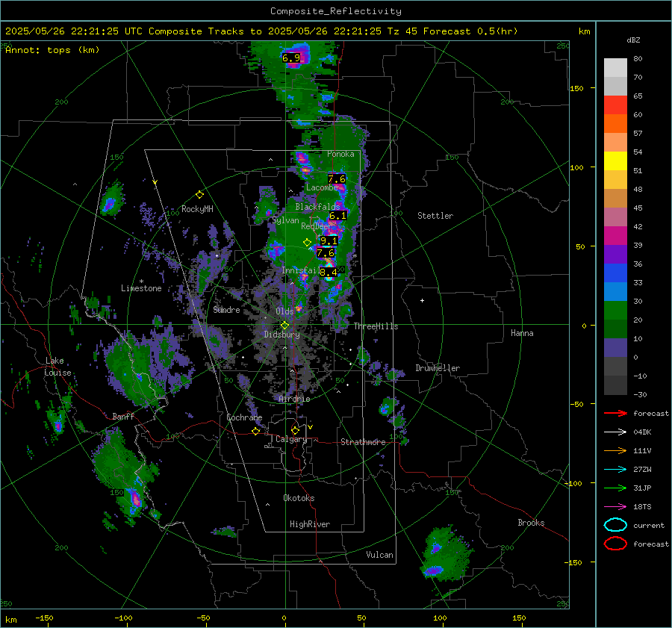Pick the magenta 39–42 dBZ swatch
The width and height of the screenshot is (672, 628).
[615, 236]
